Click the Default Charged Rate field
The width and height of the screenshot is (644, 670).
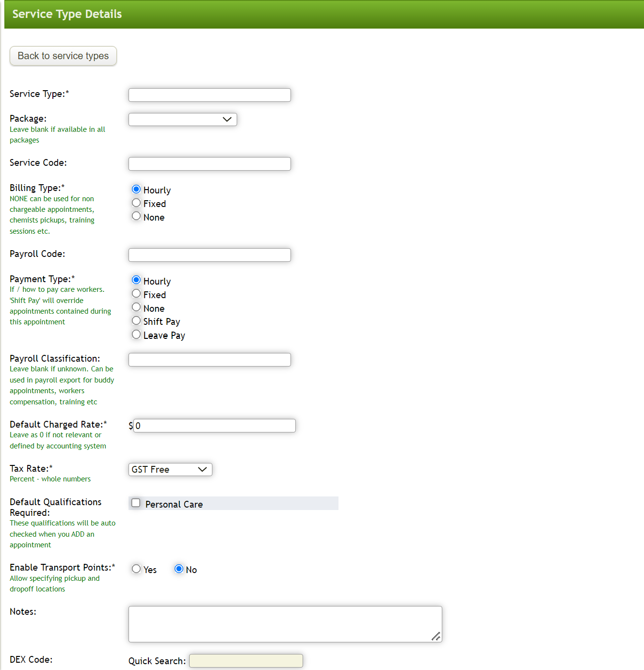(x=214, y=425)
